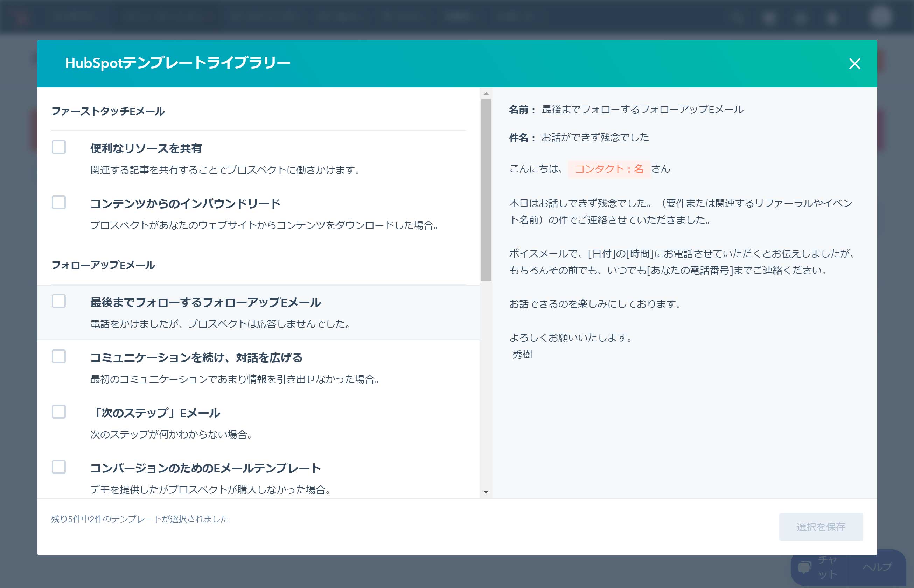Screen dimensions: 914x588
Task: Preview コミュニケーションを続け、対話を広げる title
Action: (x=196, y=358)
